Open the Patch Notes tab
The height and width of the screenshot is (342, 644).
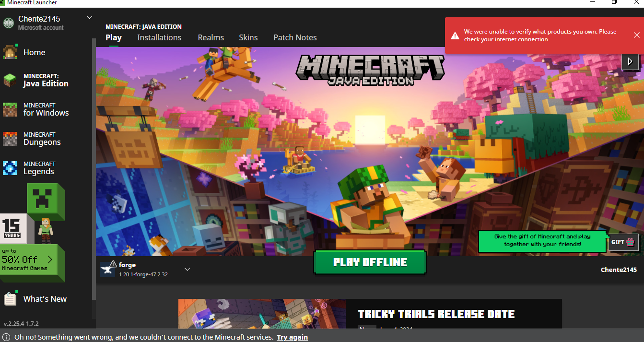(x=295, y=37)
